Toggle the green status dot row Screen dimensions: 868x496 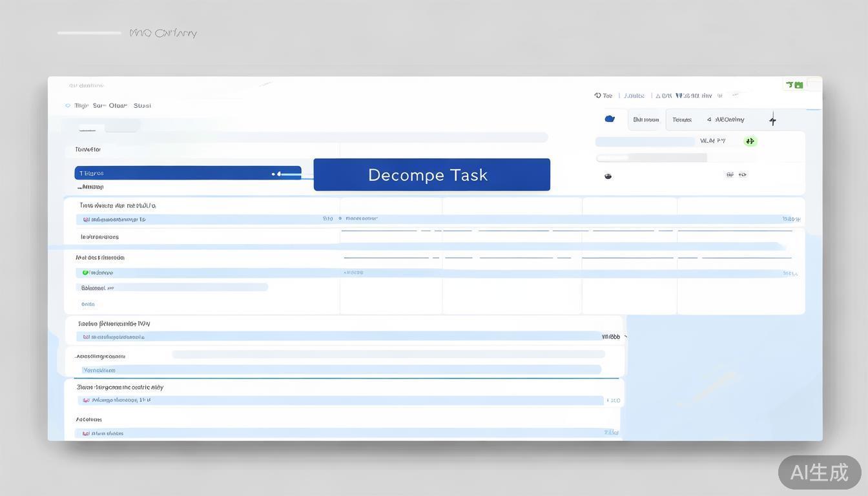click(x=85, y=273)
